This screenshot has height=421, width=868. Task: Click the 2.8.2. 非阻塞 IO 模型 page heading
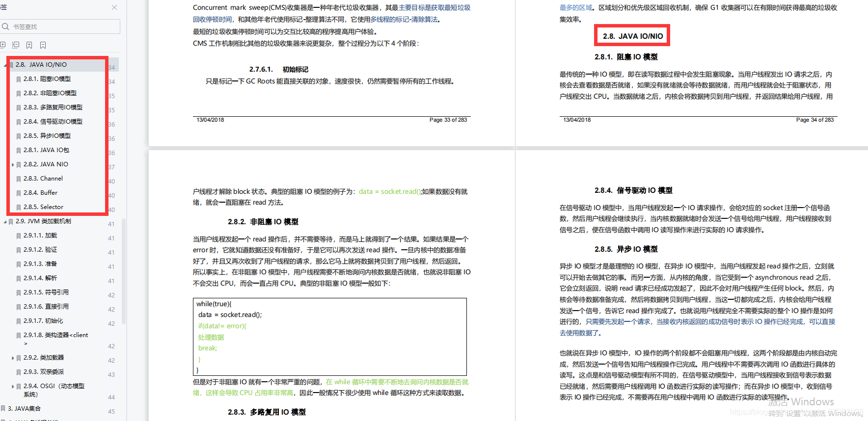point(263,222)
